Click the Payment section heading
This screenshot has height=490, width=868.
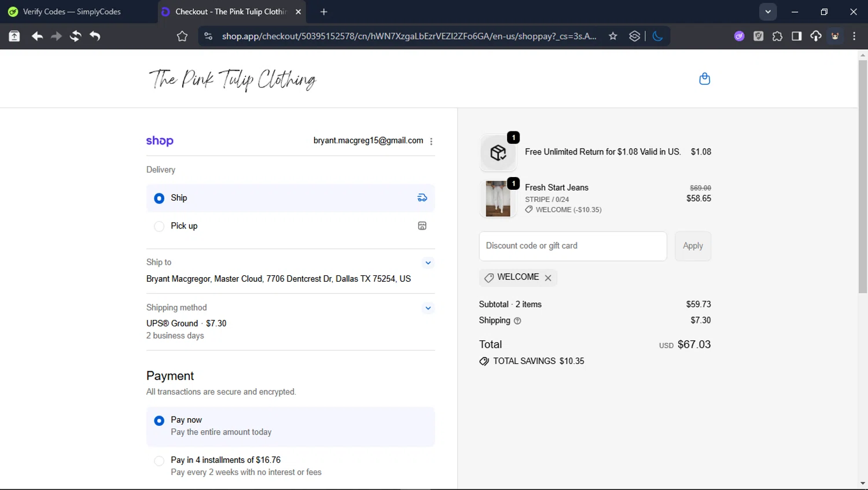(x=170, y=376)
